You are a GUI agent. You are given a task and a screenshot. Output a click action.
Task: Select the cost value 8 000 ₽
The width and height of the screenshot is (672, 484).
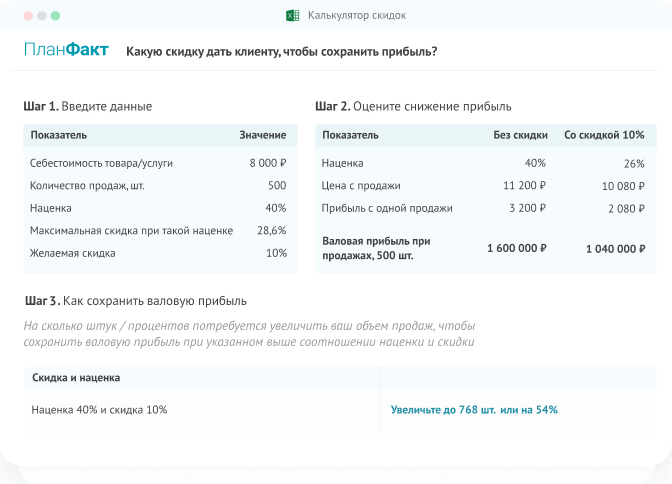coord(267,162)
